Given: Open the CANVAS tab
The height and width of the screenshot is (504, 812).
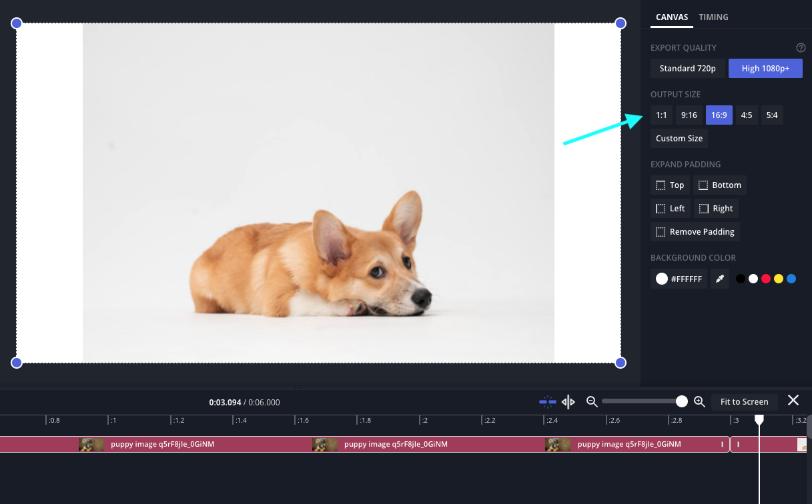Looking at the screenshot, I should coord(672,17).
